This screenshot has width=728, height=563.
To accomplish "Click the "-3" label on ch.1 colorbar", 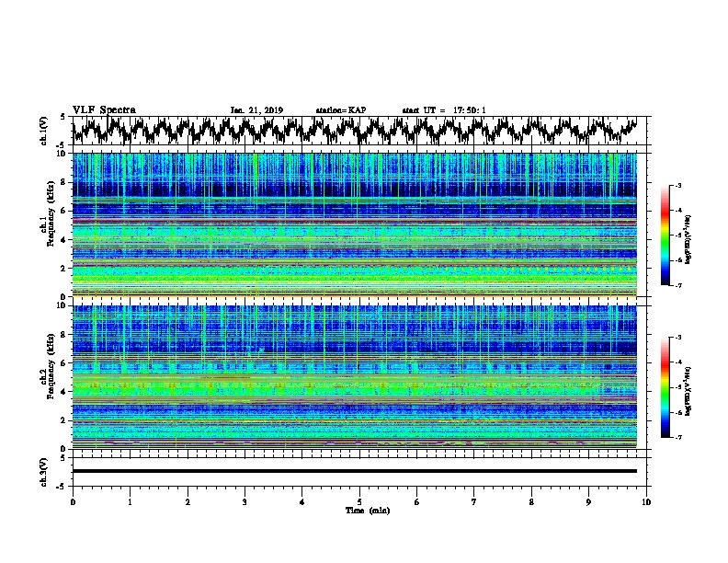I will pyautogui.click(x=677, y=185).
